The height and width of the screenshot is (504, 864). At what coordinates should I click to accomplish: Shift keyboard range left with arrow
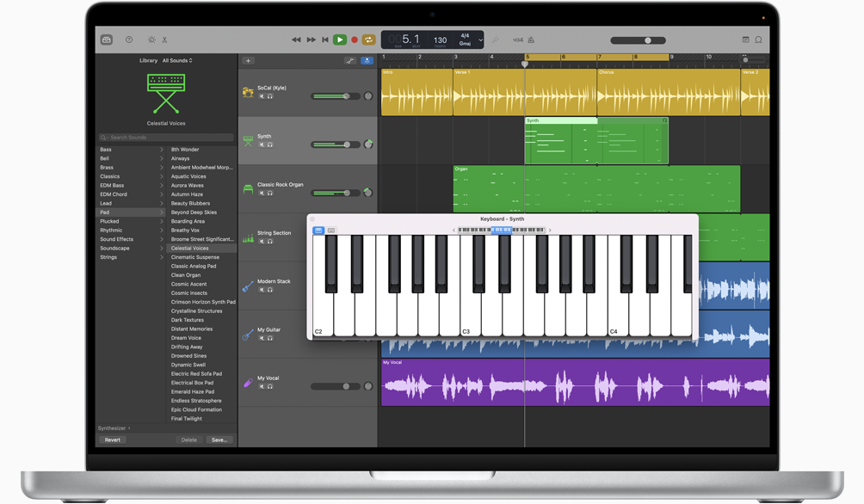point(454,230)
